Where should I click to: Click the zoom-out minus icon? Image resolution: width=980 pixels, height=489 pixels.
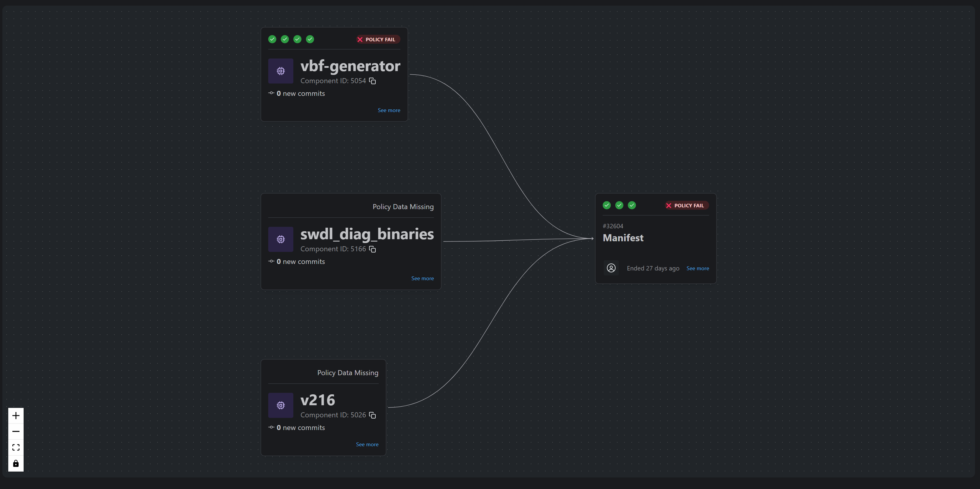pyautogui.click(x=16, y=431)
